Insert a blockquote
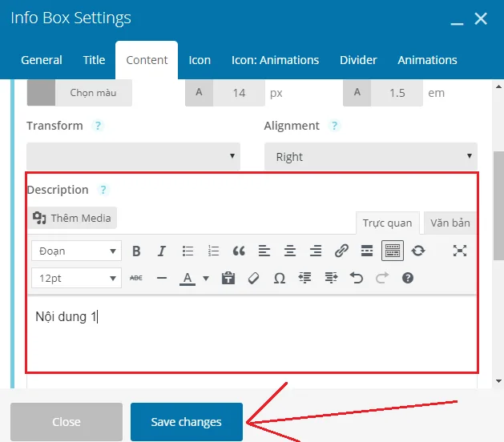This screenshot has width=504, height=442. [239, 251]
